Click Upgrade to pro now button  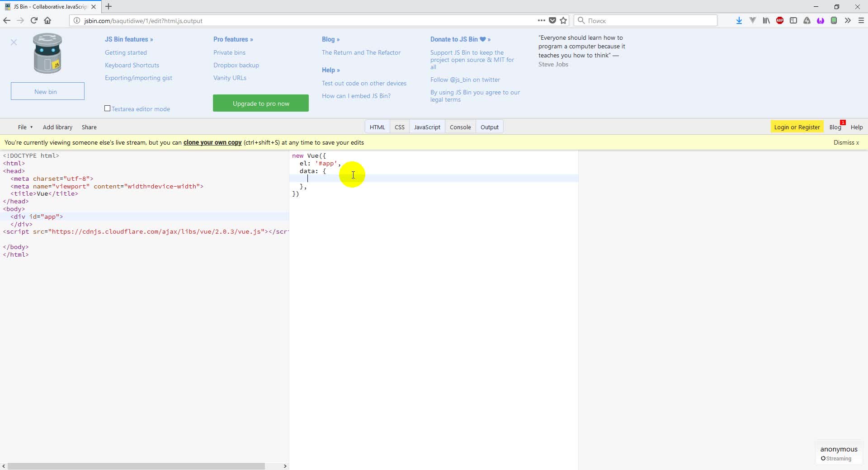(261, 103)
